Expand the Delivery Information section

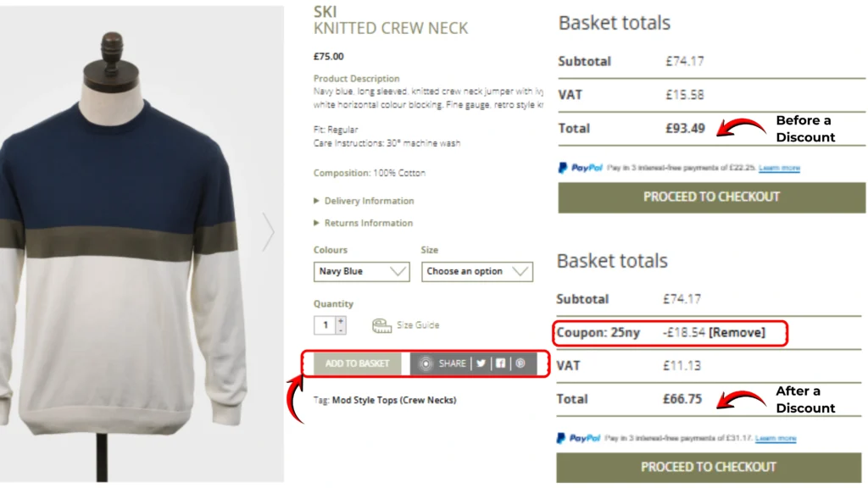(369, 202)
